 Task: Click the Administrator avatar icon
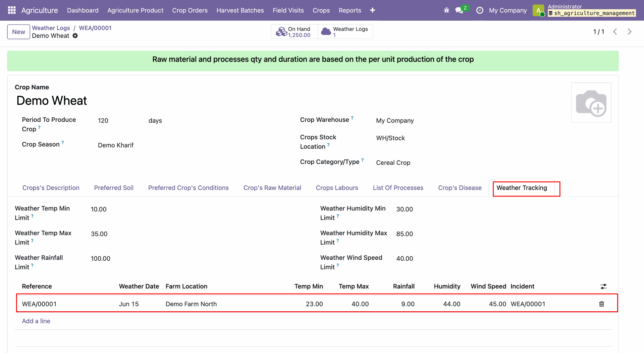(539, 10)
